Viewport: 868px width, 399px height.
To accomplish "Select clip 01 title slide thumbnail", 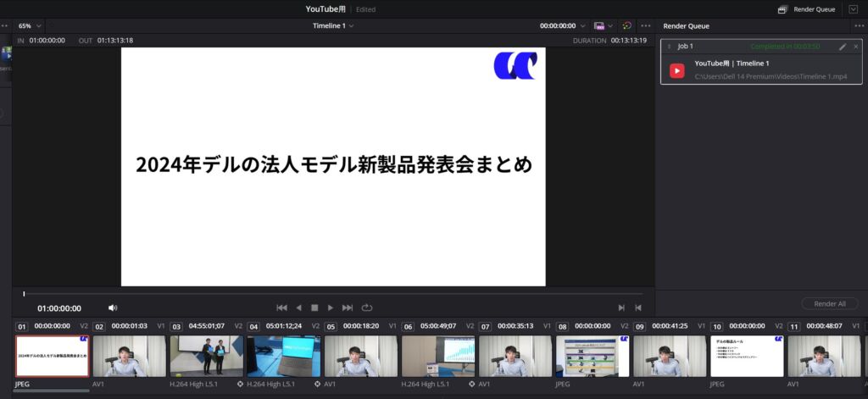I will [52, 356].
